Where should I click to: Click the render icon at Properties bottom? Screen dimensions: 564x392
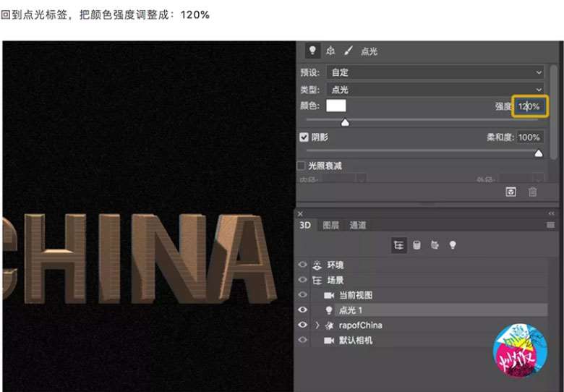[x=510, y=192]
